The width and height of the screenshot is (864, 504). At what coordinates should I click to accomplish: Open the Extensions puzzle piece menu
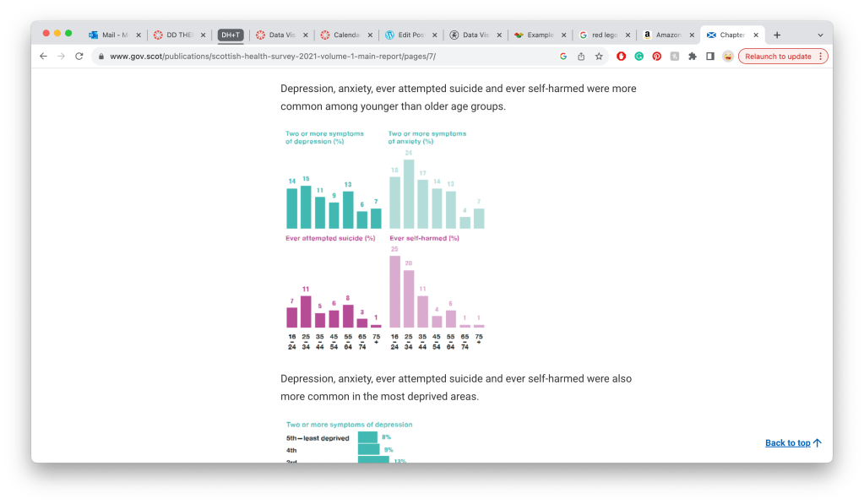tap(693, 57)
